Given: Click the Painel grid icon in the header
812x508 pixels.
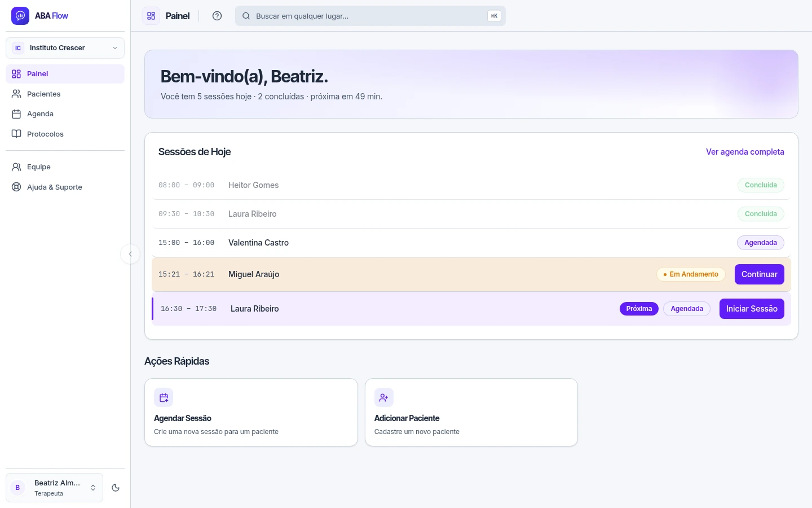Looking at the screenshot, I should pos(151,16).
